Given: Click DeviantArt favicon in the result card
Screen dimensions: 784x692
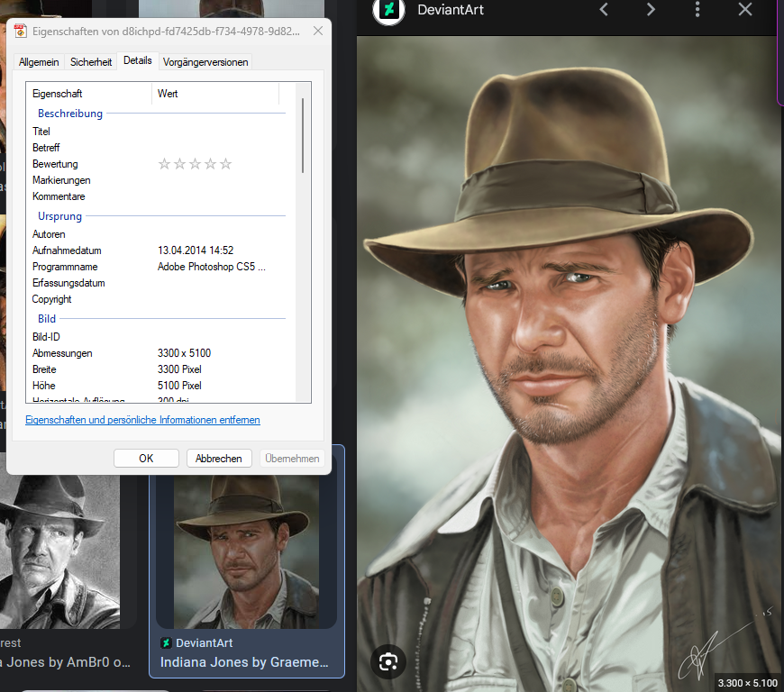Looking at the screenshot, I should click(x=166, y=643).
